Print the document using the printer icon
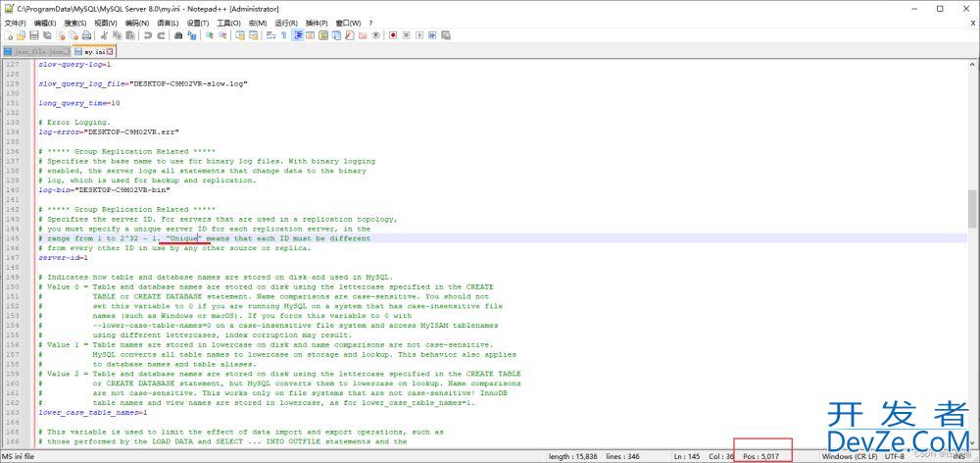This screenshot has width=980, height=463. pyautogui.click(x=86, y=35)
